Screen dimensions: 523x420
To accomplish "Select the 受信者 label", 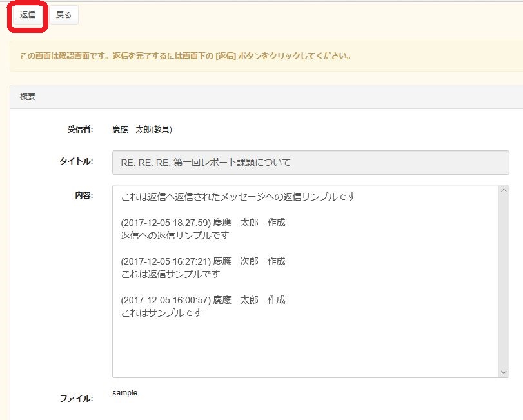I will 80,129.
